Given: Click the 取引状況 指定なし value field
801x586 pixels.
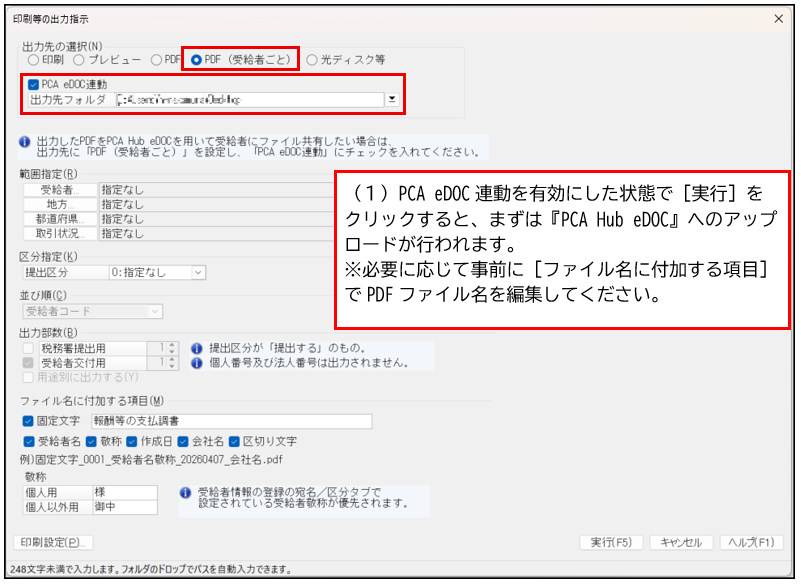Looking at the screenshot, I should 216,233.
